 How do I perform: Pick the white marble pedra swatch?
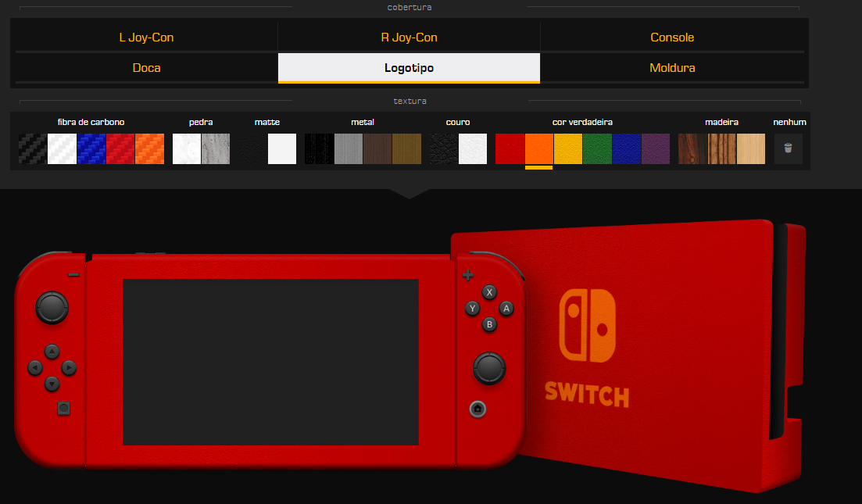[x=186, y=149]
